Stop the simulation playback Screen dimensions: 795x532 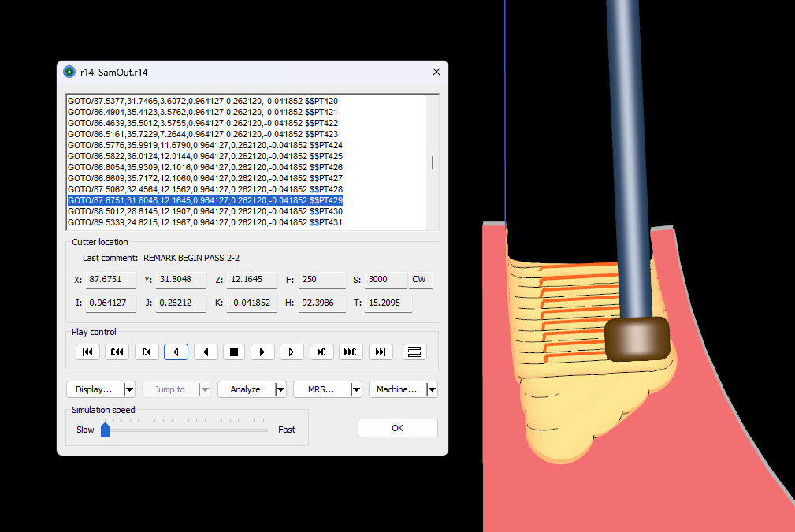tap(233, 352)
